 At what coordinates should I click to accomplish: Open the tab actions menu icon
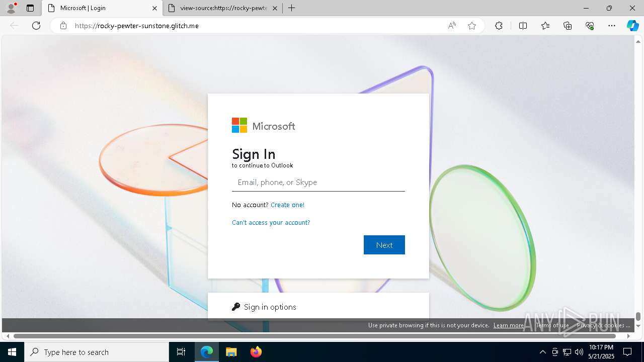coord(30,8)
